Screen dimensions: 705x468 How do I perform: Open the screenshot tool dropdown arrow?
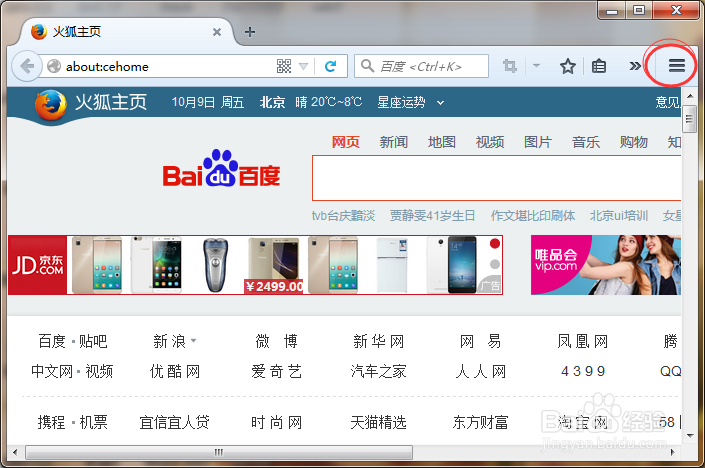[536, 66]
